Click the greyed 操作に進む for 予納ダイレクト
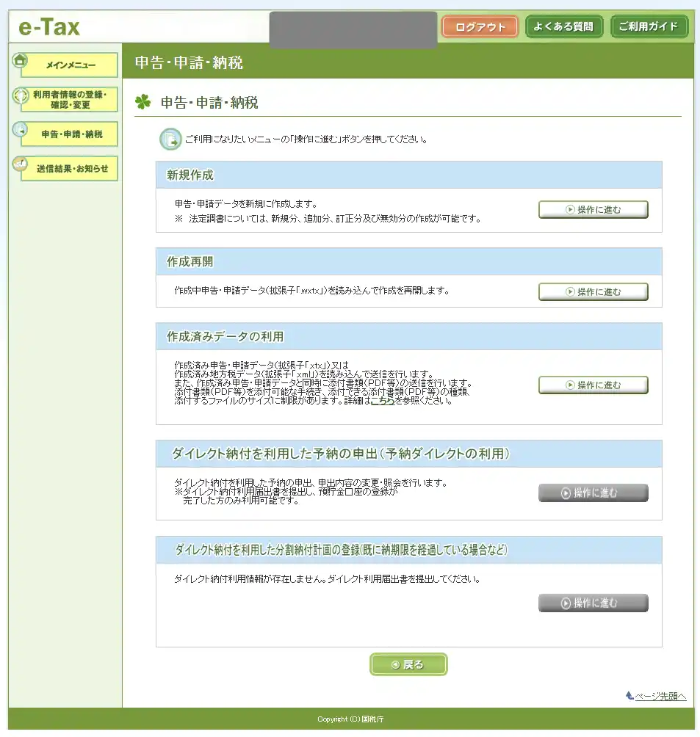Screen dimensions: 700x737 click(x=593, y=493)
